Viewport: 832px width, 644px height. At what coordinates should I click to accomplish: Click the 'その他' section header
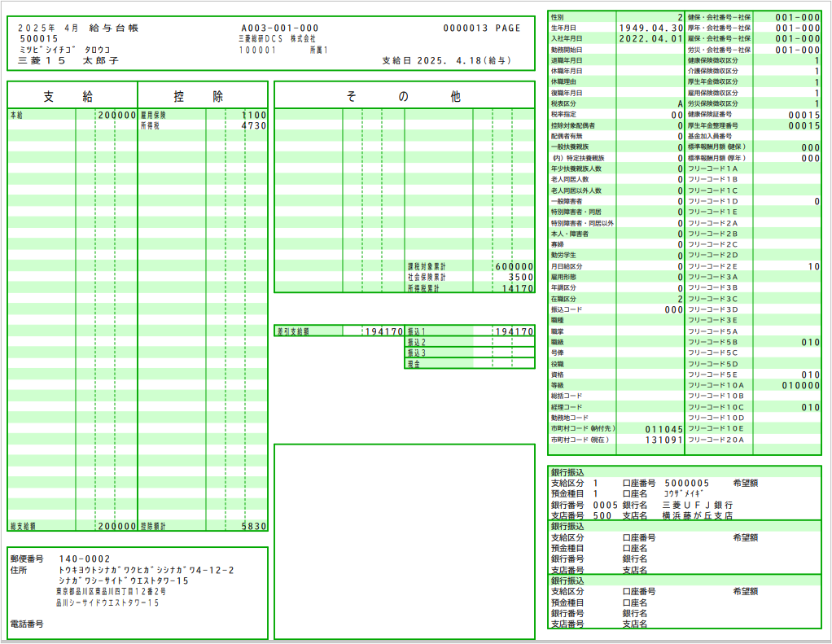point(403,97)
